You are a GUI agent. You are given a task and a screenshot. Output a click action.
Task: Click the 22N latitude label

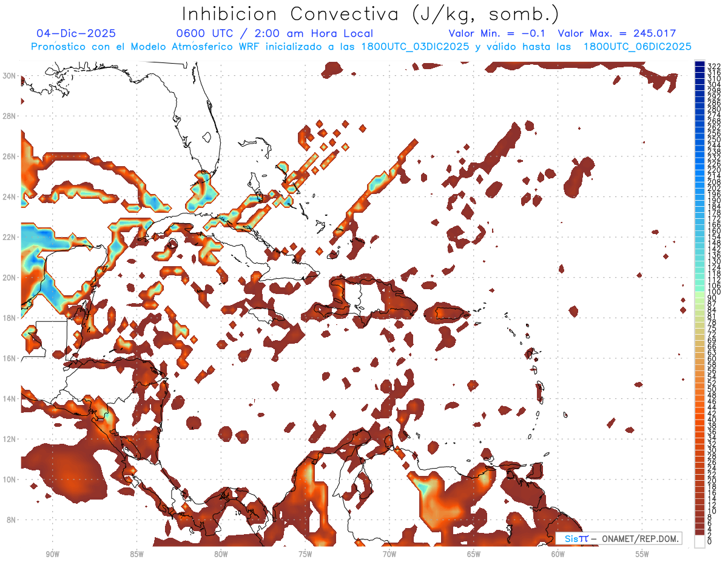pyautogui.click(x=10, y=237)
